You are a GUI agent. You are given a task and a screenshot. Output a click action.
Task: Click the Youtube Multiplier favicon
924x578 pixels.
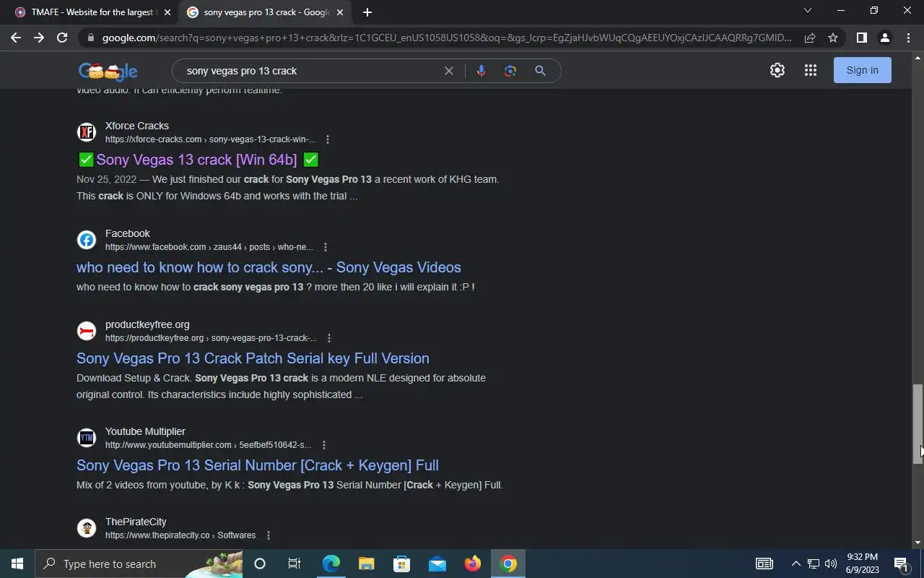(x=87, y=438)
